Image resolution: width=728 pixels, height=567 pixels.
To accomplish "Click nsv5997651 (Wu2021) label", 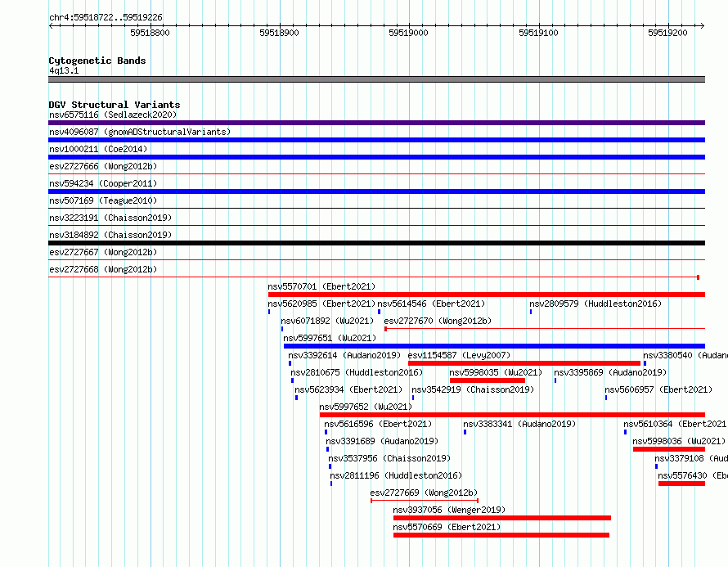I will point(330,338).
